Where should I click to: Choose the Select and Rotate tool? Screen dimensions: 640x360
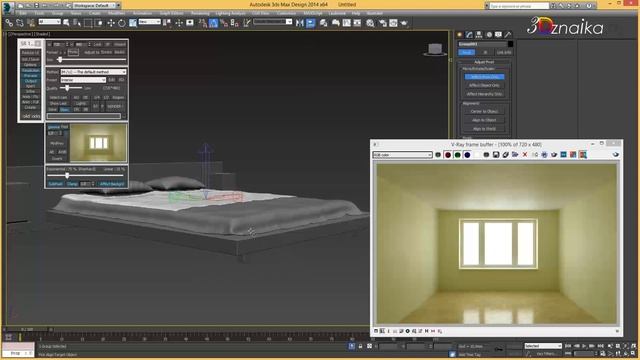(x=122, y=23)
